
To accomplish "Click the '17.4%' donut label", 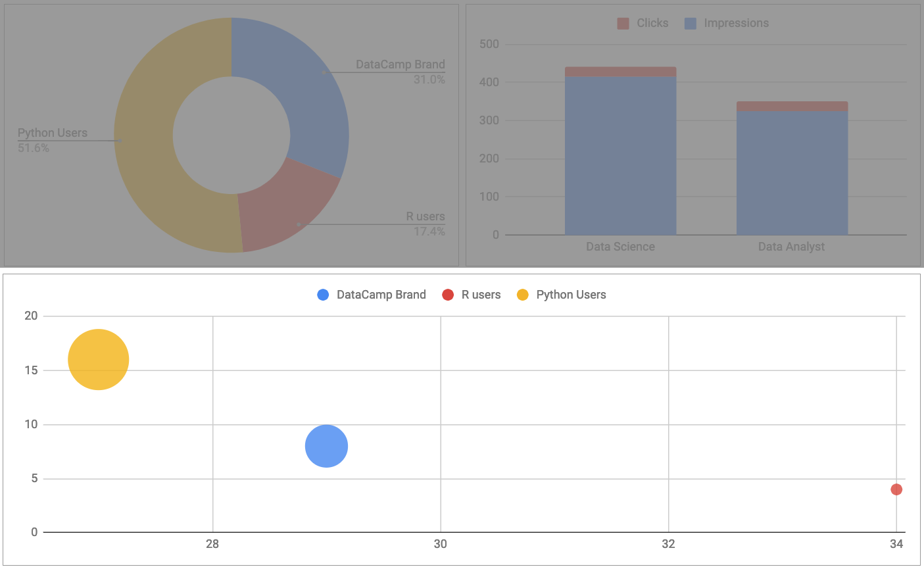I will click(x=429, y=232).
